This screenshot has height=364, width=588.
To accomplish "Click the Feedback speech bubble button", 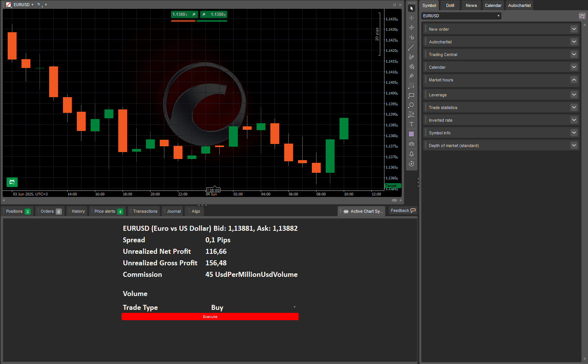I will point(403,210).
